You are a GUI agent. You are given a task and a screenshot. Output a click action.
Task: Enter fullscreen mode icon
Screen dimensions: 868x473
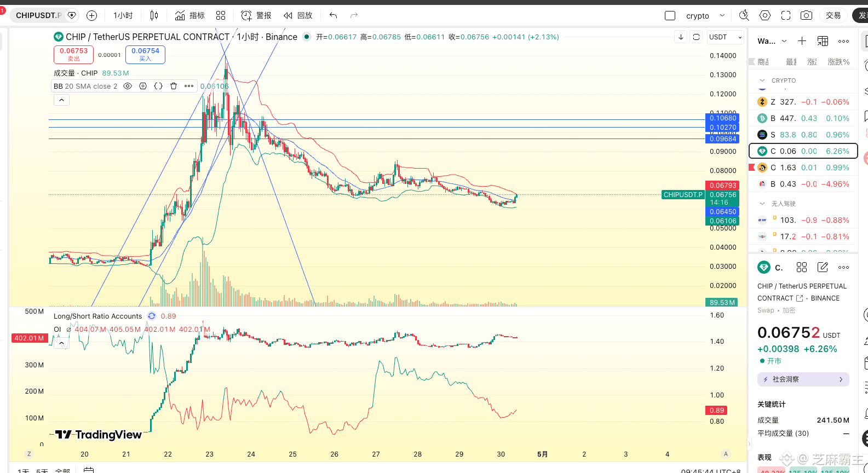[x=786, y=15]
